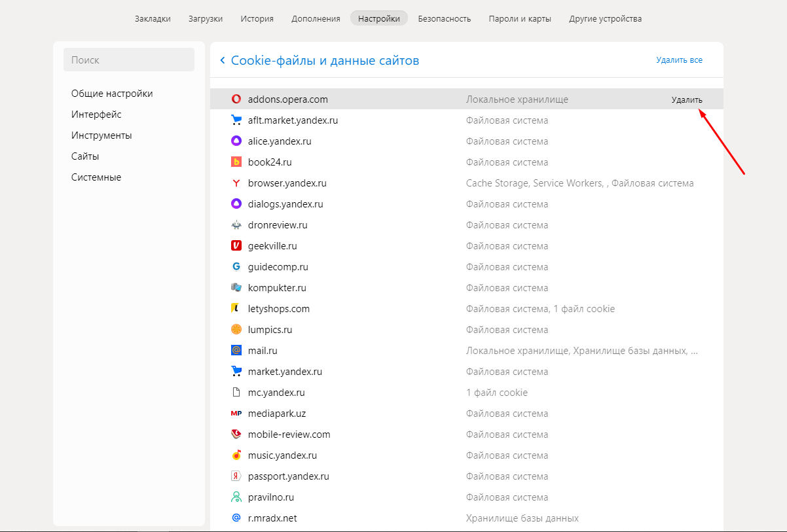The width and height of the screenshot is (787, 532).
Task: Click the purple icon beside dialogs.yandex.ru
Action: coord(236,204)
